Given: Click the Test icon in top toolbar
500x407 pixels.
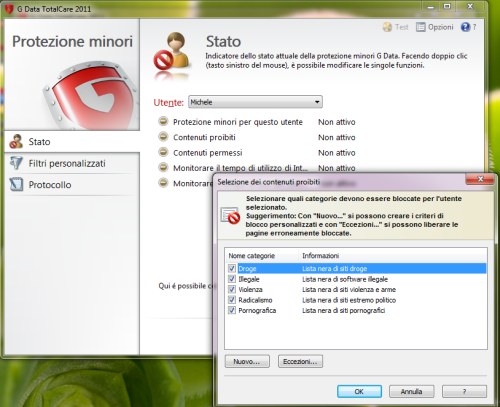Looking at the screenshot, I should (x=387, y=27).
